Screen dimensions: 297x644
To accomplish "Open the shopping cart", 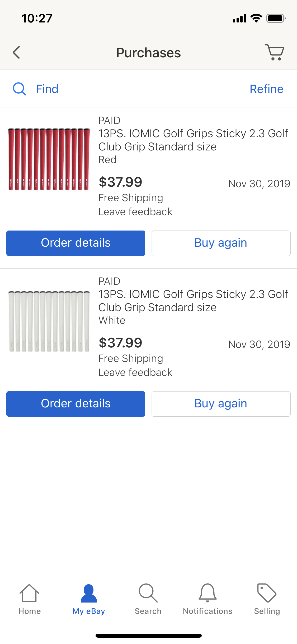I will (275, 52).
